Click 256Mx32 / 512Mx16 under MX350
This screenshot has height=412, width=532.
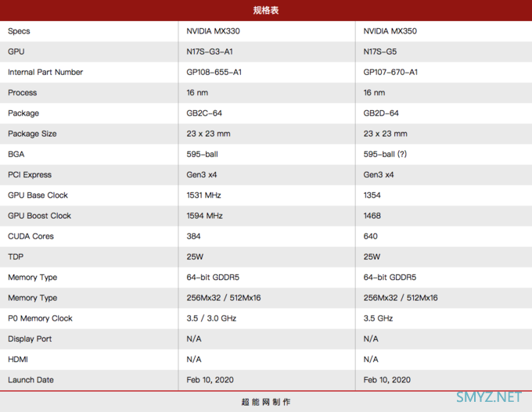point(401,298)
